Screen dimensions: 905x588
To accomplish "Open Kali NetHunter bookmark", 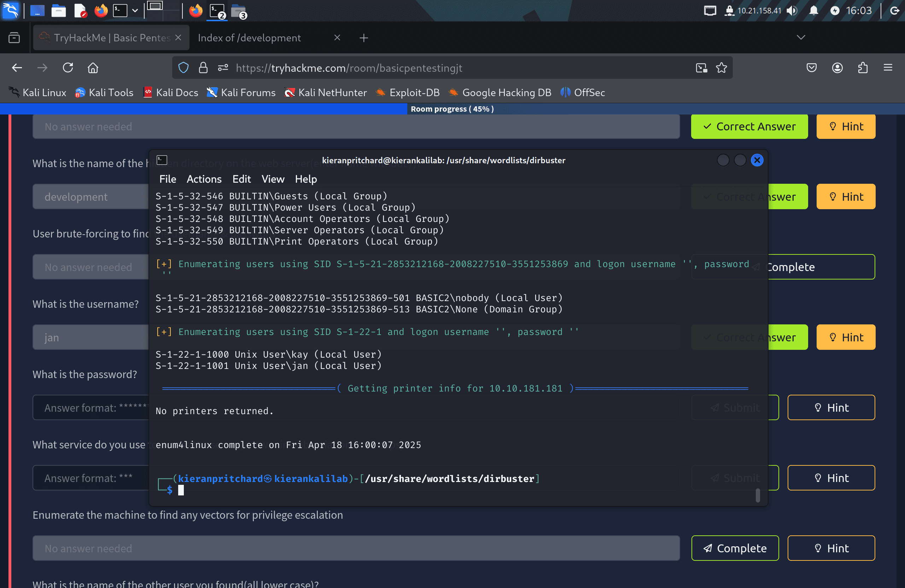I will (326, 92).
